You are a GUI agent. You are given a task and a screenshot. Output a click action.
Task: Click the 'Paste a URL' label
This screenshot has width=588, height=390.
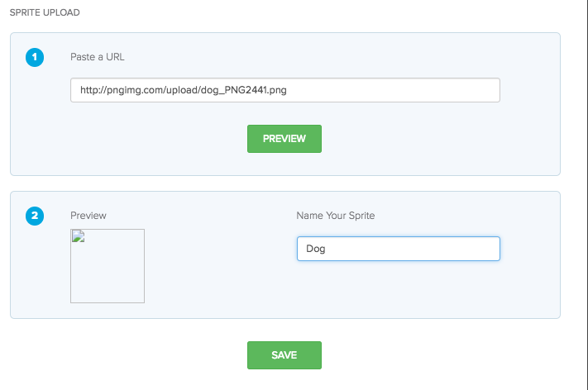pos(97,57)
